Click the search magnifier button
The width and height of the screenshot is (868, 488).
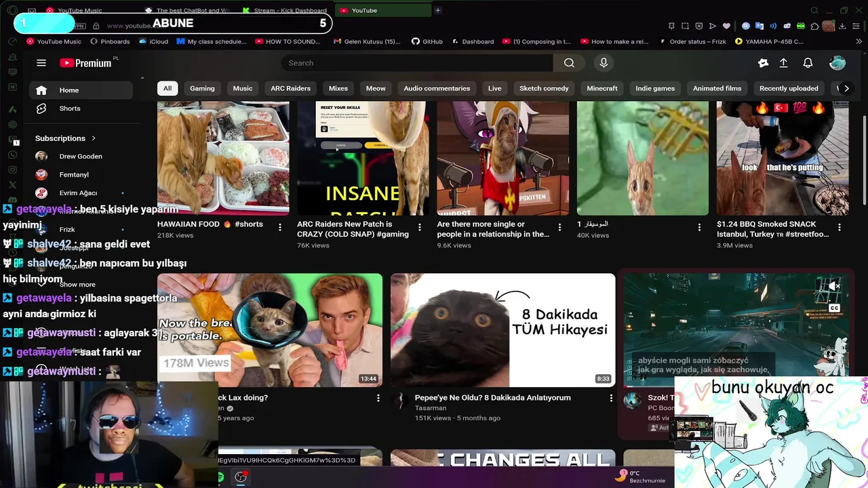coord(569,63)
